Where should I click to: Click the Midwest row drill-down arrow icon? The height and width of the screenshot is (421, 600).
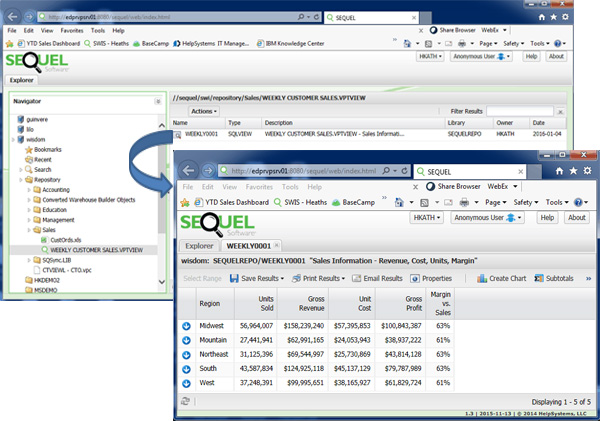tap(186, 326)
